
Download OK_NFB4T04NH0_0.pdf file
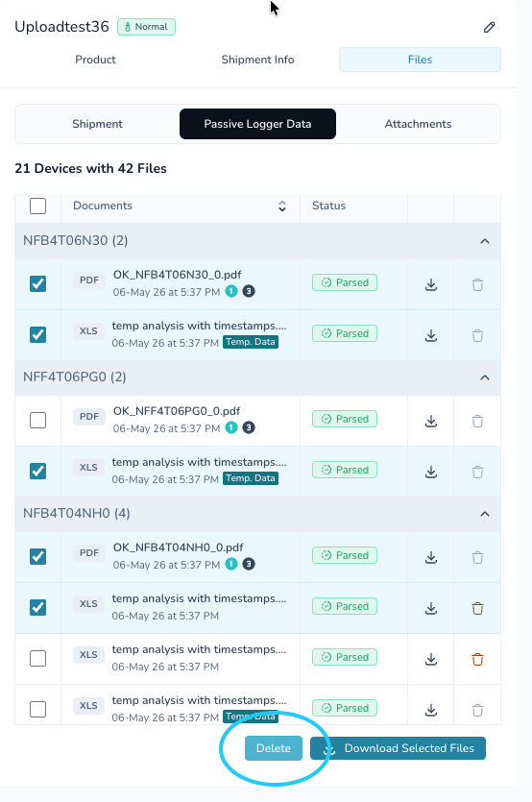[x=431, y=557]
